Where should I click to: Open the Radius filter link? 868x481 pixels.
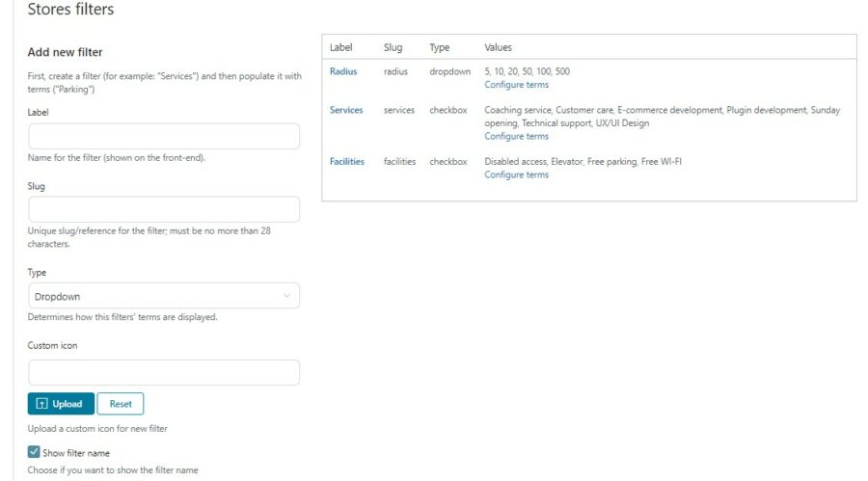pos(343,71)
